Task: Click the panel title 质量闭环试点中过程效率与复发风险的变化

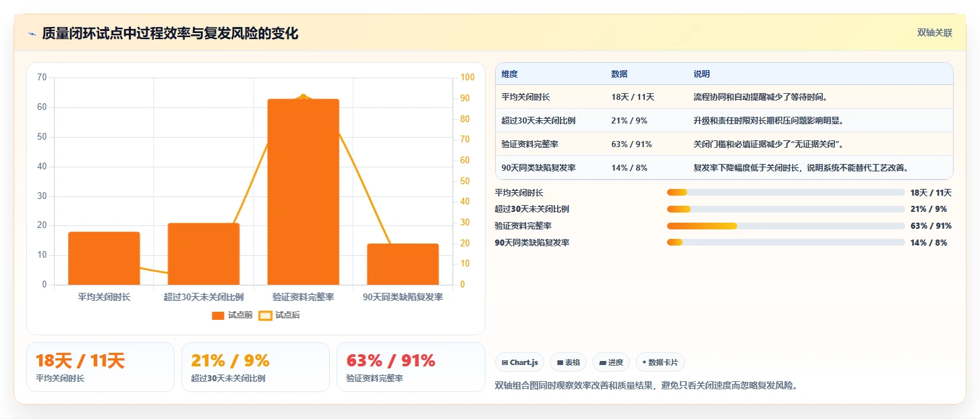Action: point(170,34)
